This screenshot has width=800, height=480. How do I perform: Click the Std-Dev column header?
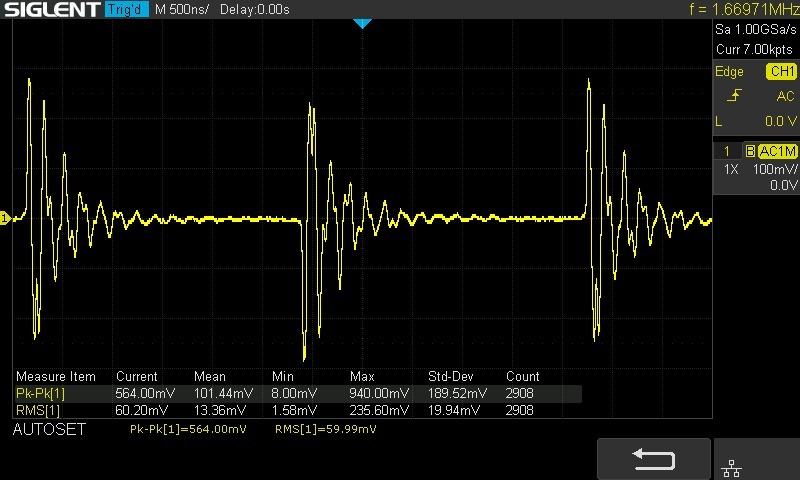click(451, 376)
